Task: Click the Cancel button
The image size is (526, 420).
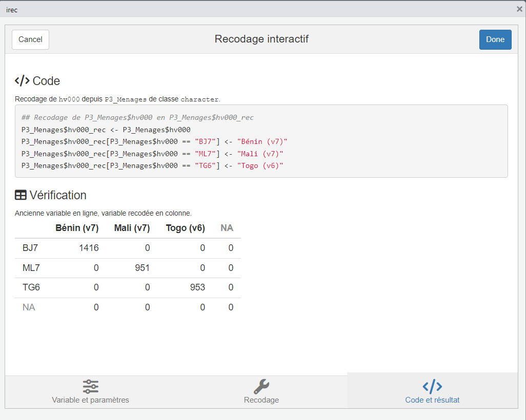Action: click(x=31, y=39)
